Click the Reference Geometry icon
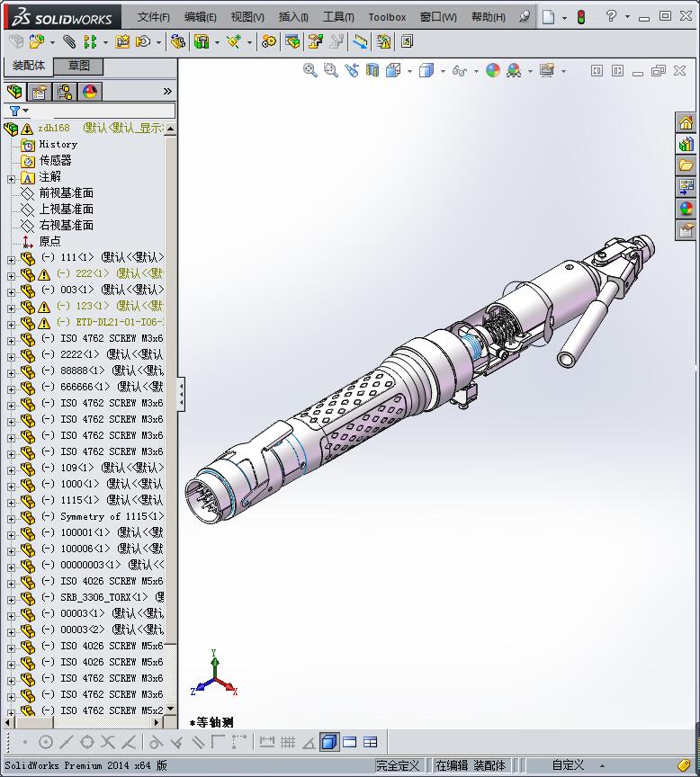The height and width of the screenshot is (777, 700). coord(234,41)
